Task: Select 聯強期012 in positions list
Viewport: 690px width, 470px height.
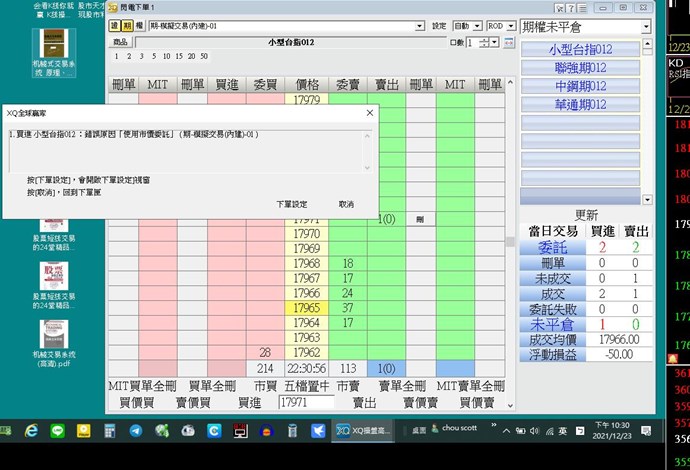Action: tap(580, 67)
